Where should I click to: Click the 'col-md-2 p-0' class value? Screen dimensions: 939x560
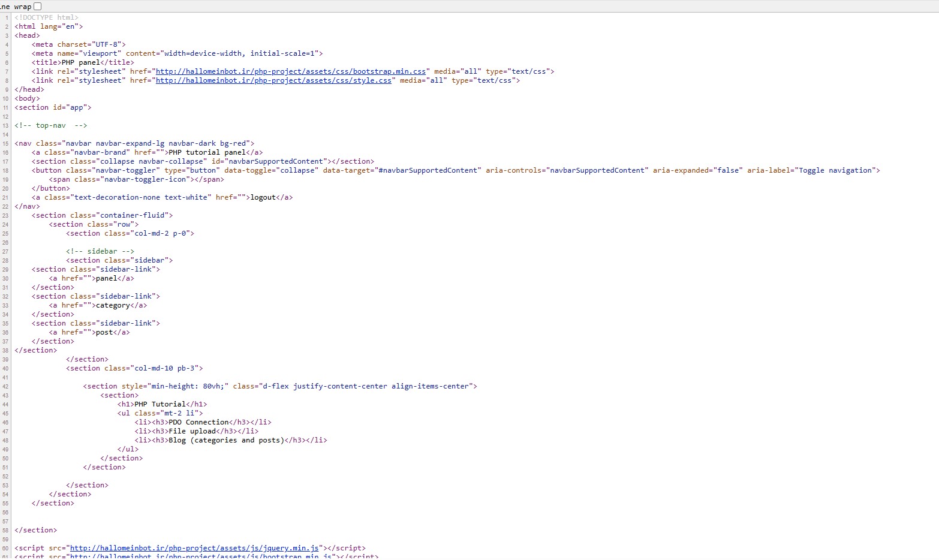pos(160,233)
